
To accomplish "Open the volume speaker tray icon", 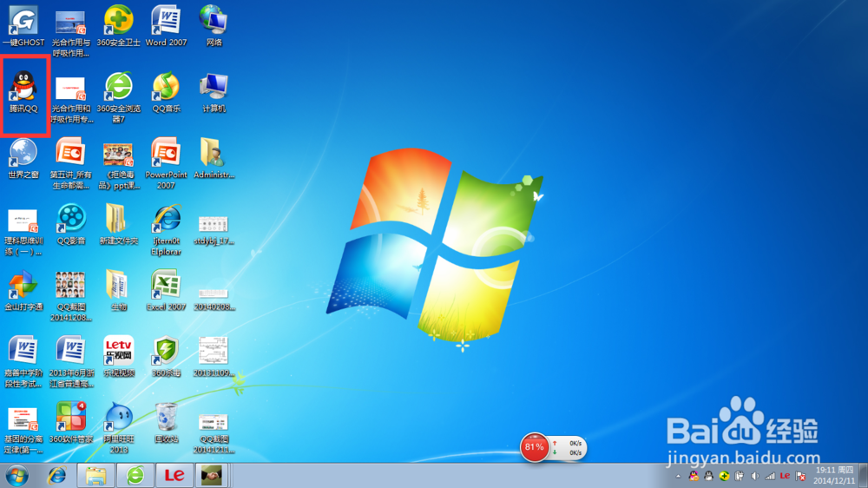I will click(x=754, y=476).
